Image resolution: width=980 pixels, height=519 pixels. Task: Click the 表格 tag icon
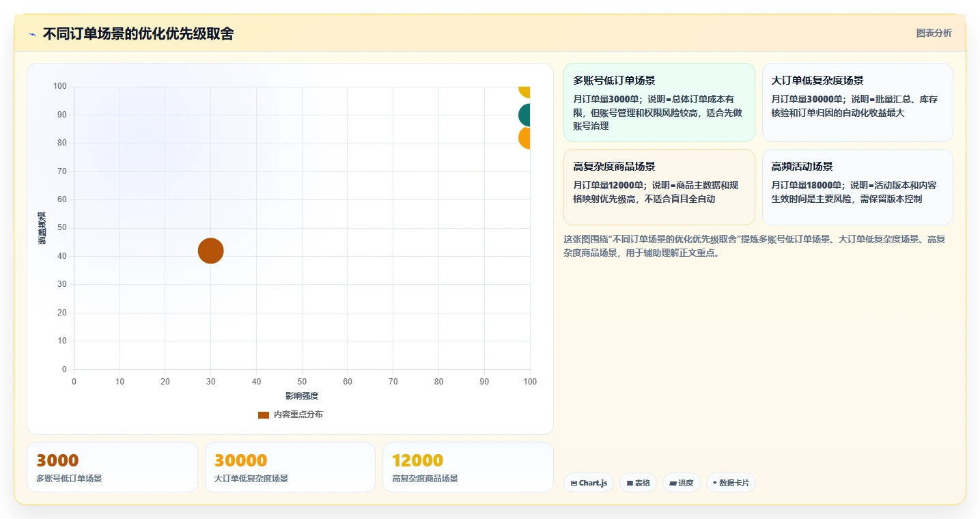coord(630,483)
